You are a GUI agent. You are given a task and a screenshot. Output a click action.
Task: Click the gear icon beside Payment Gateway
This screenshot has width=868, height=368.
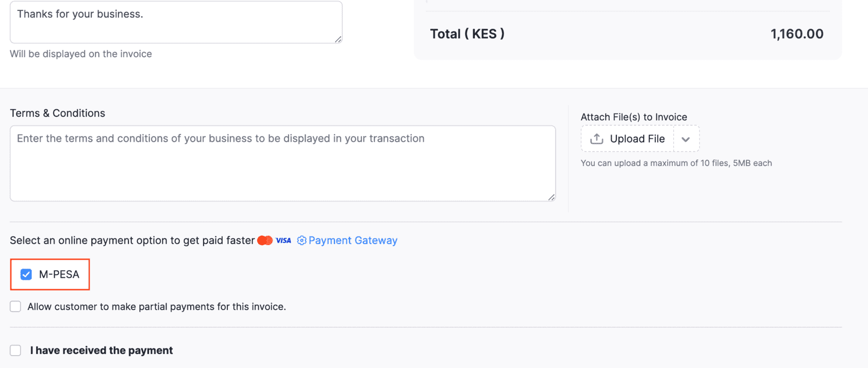pos(302,240)
